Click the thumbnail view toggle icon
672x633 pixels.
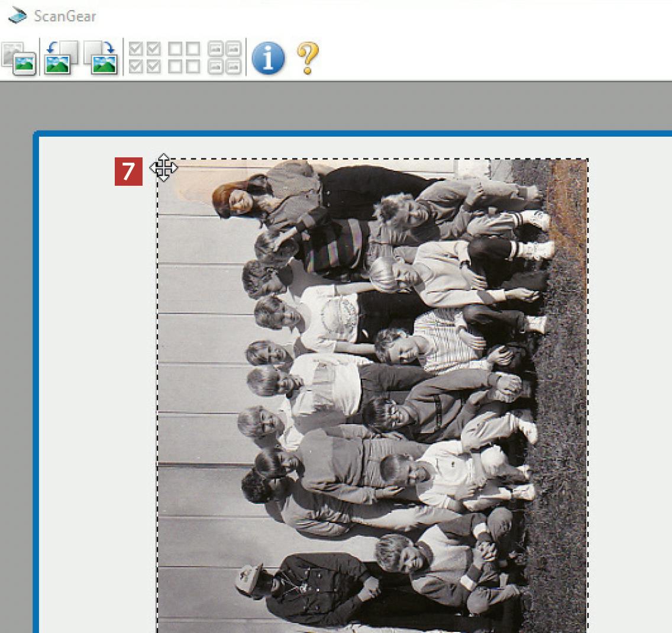[18, 59]
